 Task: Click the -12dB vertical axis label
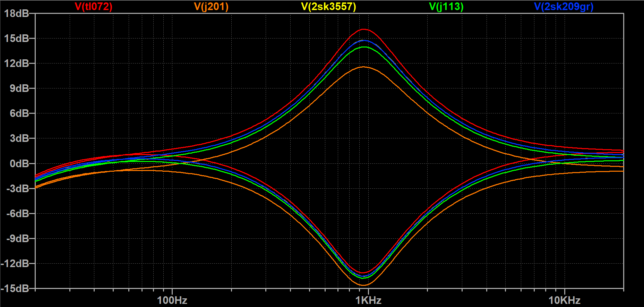click(x=15, y=264)
